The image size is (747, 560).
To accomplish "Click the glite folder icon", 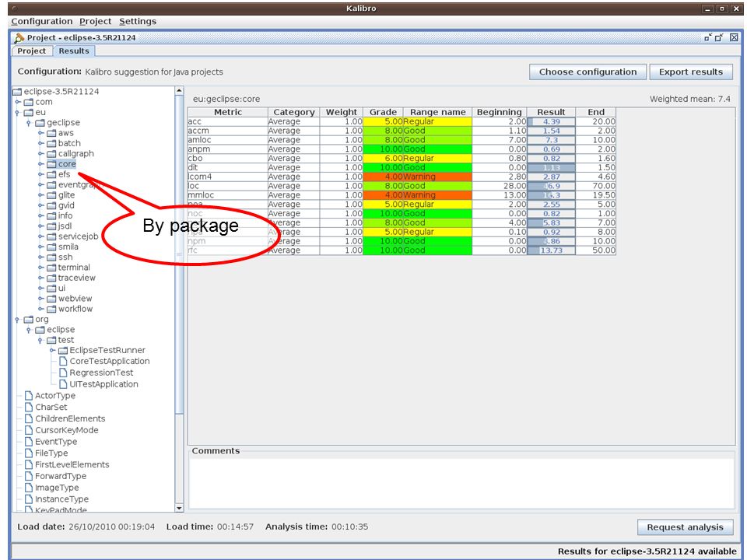I will point(52,195).
